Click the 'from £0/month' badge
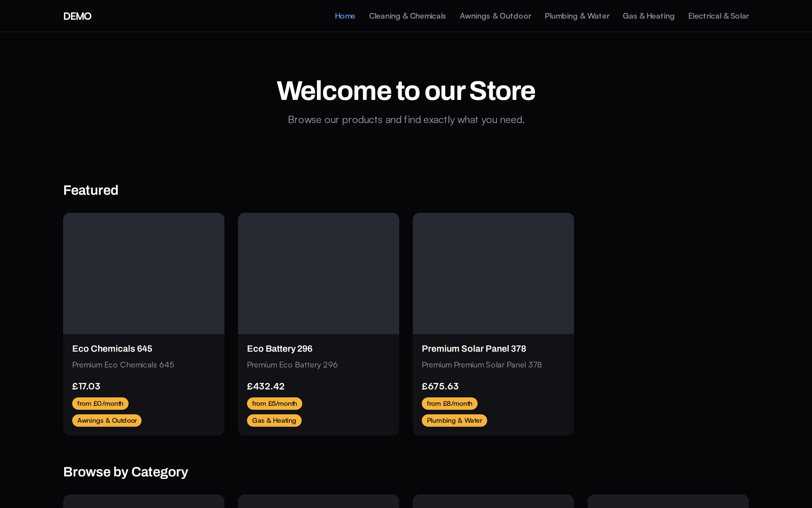The image size is (812, 508). pos(100,404)
